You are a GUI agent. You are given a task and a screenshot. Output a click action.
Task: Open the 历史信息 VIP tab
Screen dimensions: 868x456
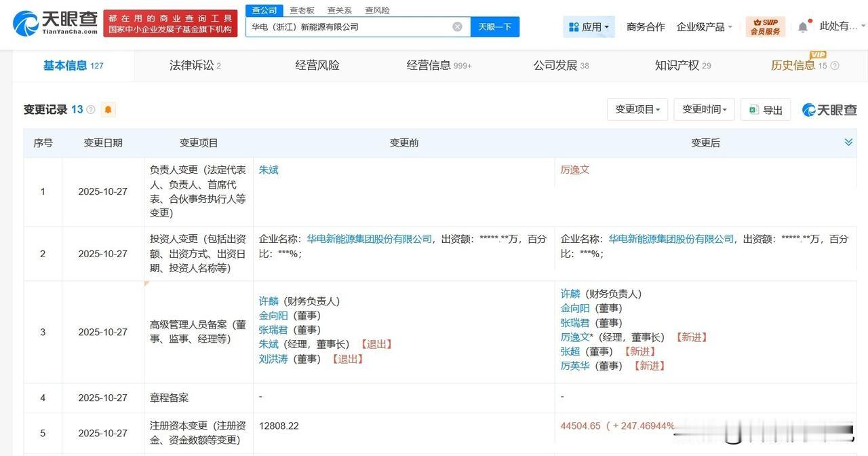(x=799, y=65)
